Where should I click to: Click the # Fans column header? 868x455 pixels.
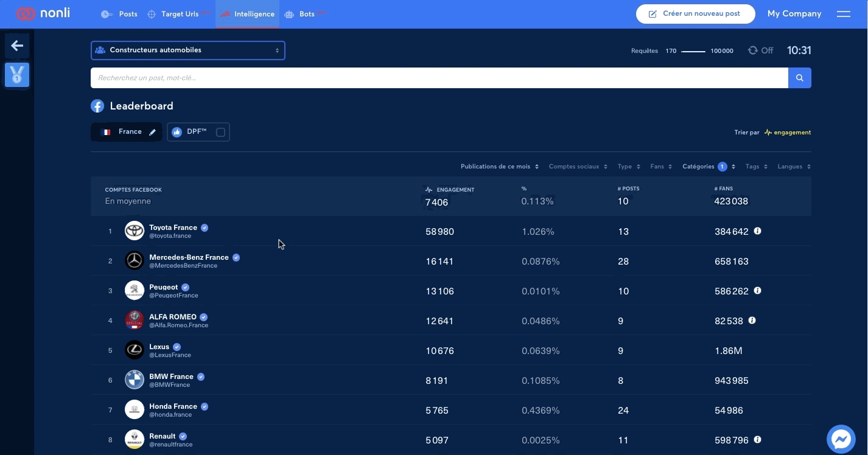(724, 189)
